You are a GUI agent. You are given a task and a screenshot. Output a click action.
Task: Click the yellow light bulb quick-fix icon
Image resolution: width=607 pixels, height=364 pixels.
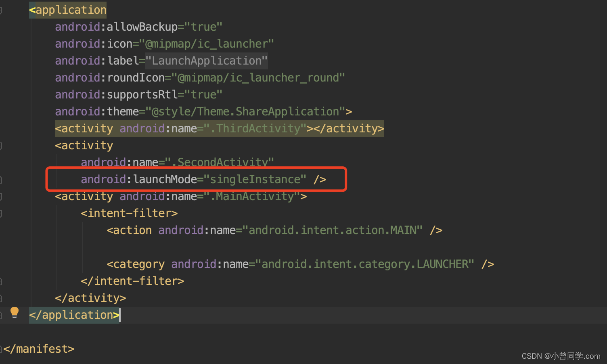point(15,312)
